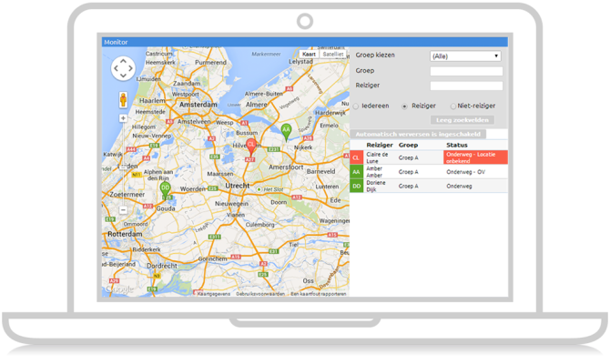Switch map to Satelliet view
This screenshot has height=364, width=610.
pyautogui.click(x=333, y=55)
